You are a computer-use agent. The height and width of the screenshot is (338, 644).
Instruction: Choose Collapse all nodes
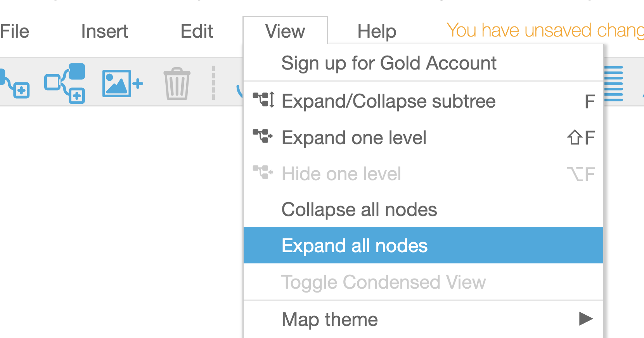coord(423,209)
